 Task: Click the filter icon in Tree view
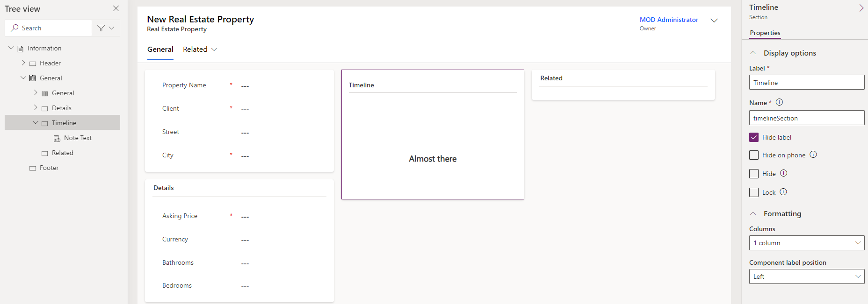point(101,28)
